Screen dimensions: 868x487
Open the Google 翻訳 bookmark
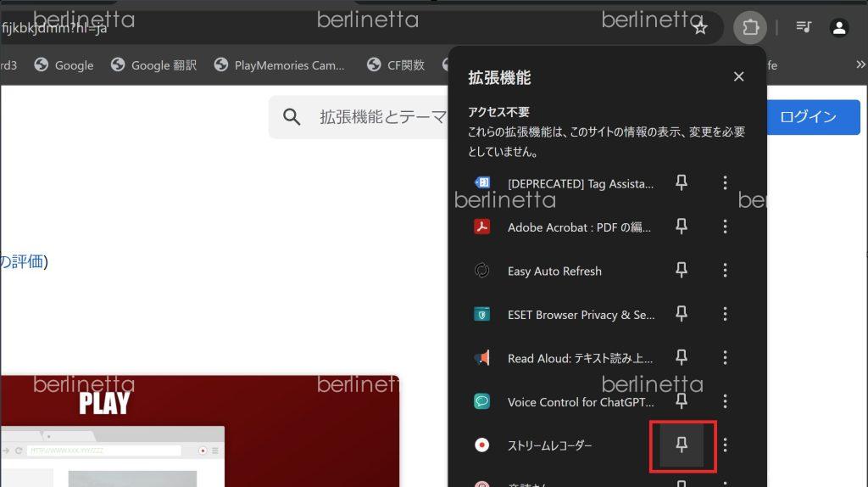(153, 65)
